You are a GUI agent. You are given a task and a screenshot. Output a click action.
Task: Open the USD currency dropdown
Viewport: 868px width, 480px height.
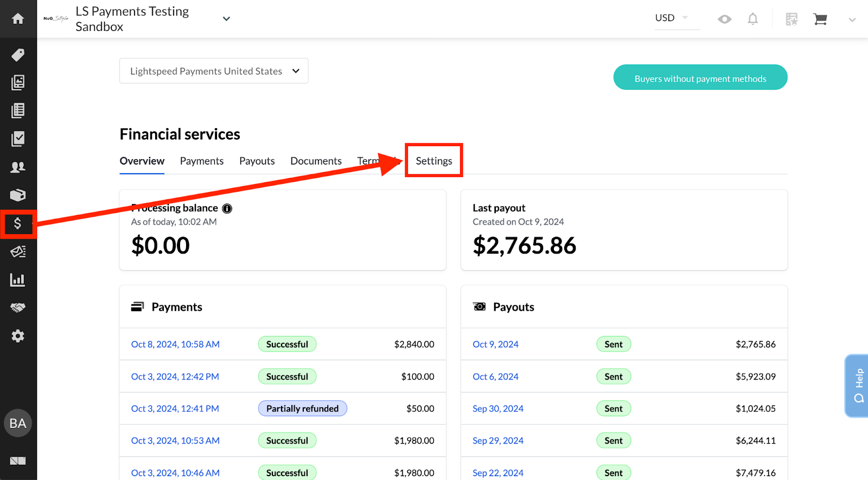coord(677,18)
